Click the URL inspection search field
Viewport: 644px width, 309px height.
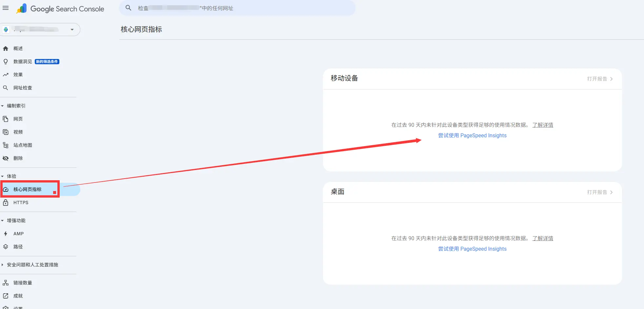(x=237, y=8)
